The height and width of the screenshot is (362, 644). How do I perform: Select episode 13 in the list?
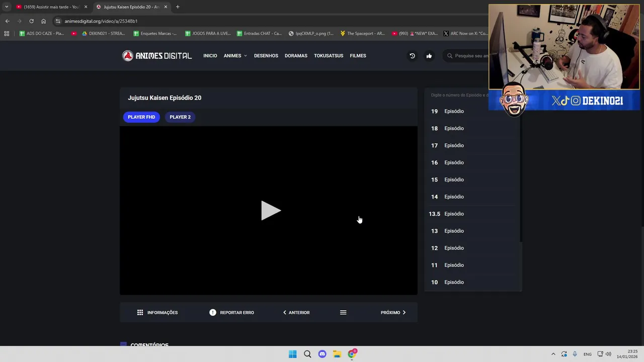[470, 231]
